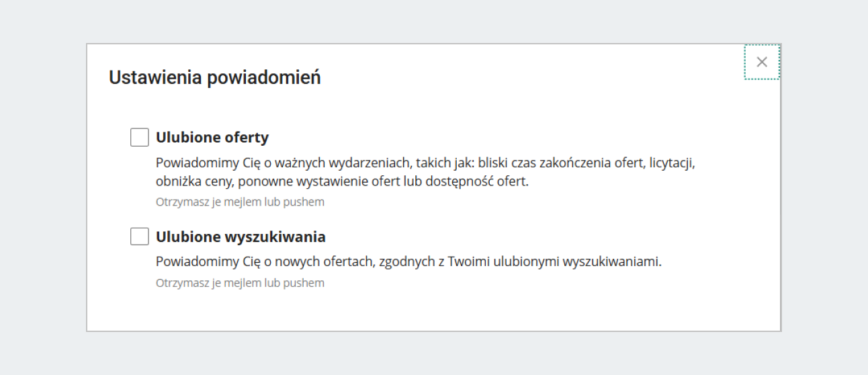Close the notification settings dialog
Screen dimensions: 868x375
click(761, 62)
